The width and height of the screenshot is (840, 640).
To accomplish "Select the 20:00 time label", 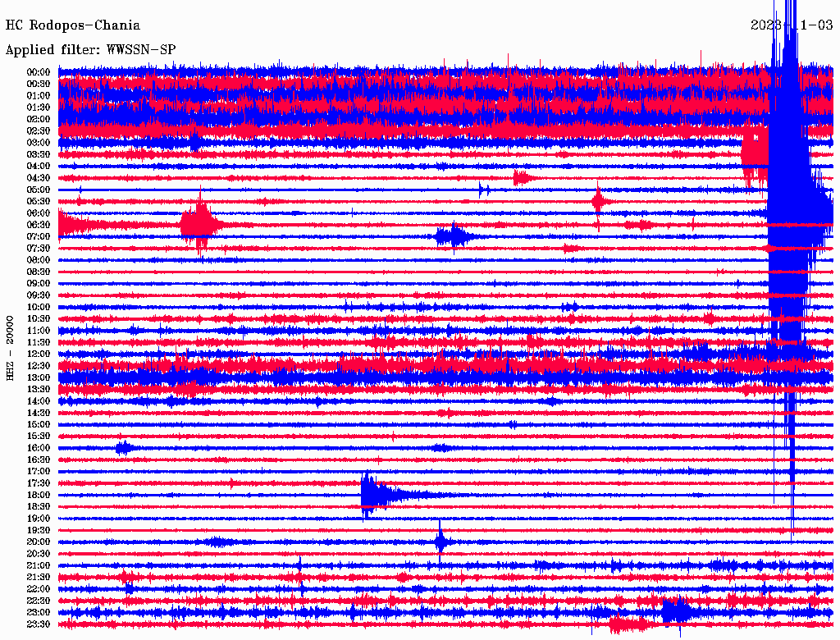I will (x=38, y=542).
